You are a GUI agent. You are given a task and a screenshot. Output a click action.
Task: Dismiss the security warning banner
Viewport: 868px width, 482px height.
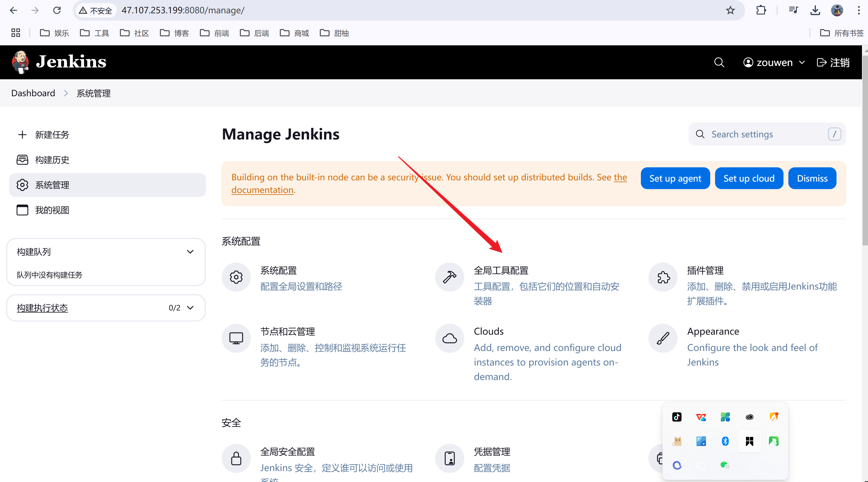(x=812, y=178)
